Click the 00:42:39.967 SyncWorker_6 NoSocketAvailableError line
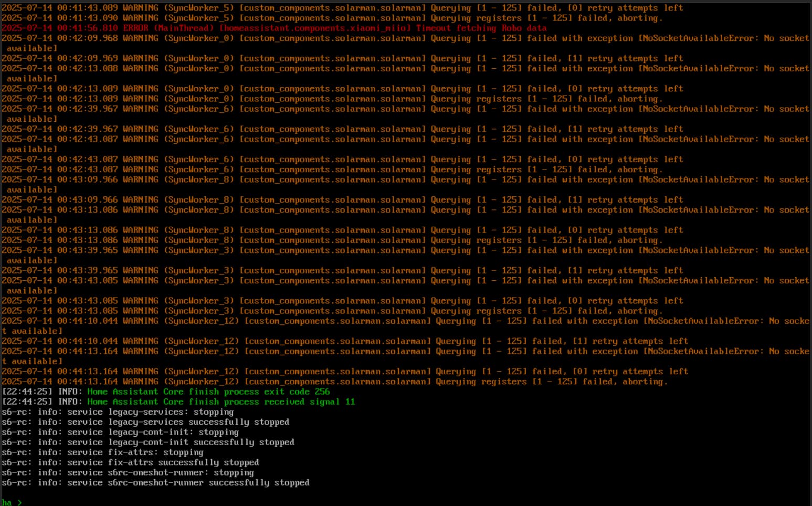 [x=406, y=114]
